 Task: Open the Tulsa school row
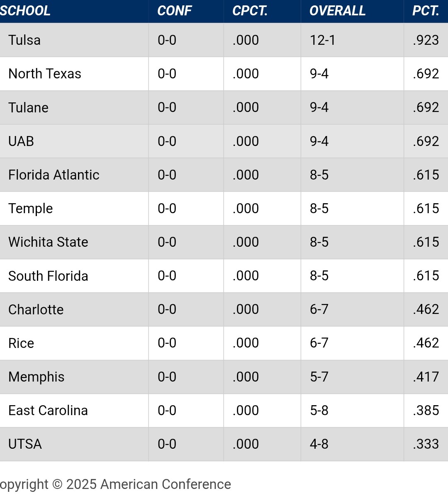click(24, 40)
